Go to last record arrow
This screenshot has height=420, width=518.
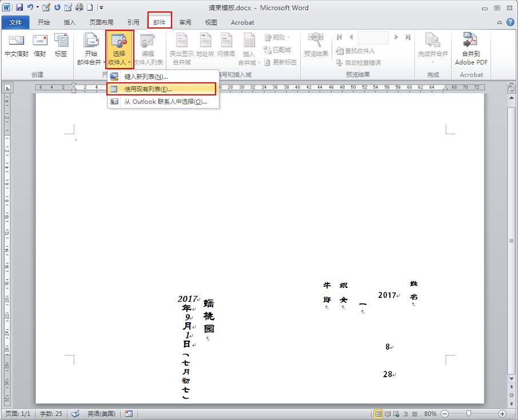408,37
